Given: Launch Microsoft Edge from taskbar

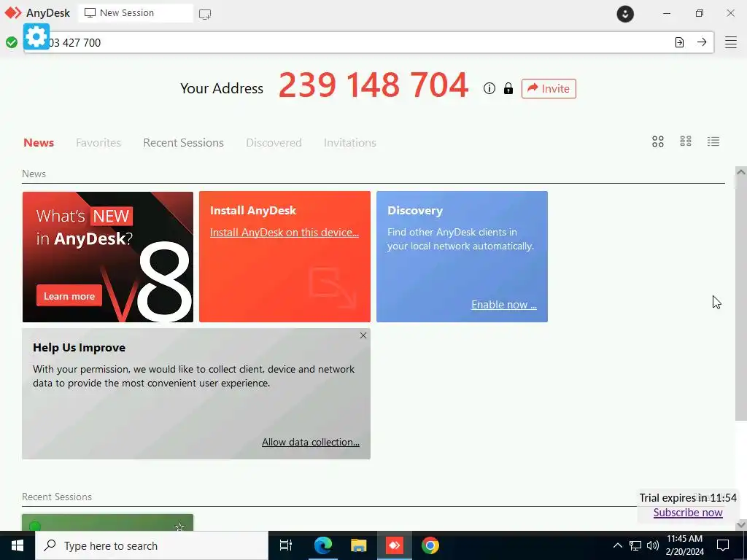Looking at the screenshot, I should [x=322, y=545].
